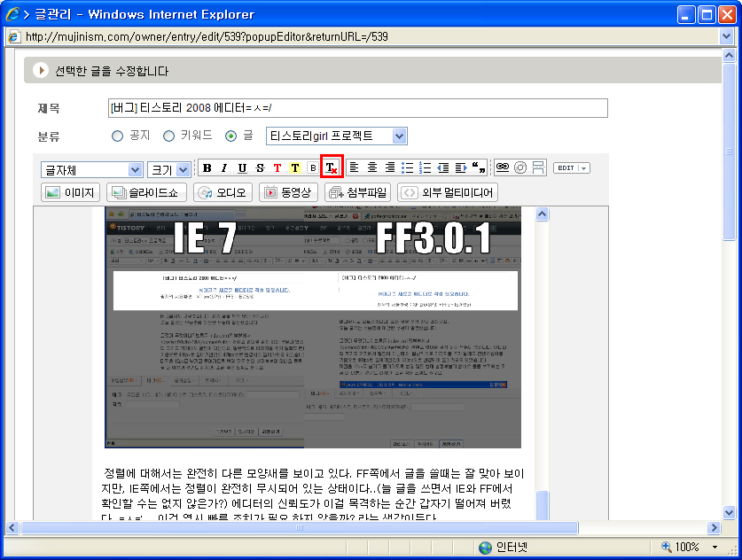Open the 티스토리girl 프로젝트 category dropdown
742x560 pixels.
(x=337, y=136)
